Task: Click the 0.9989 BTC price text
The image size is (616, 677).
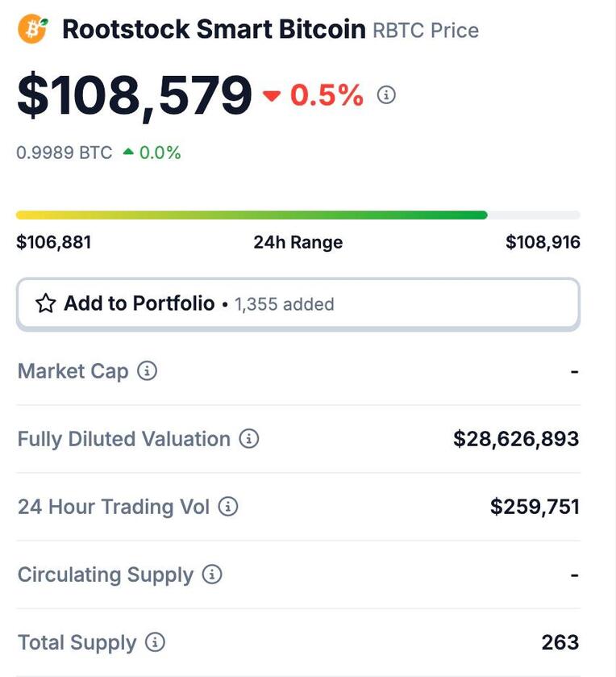Action: click(65, 153)
